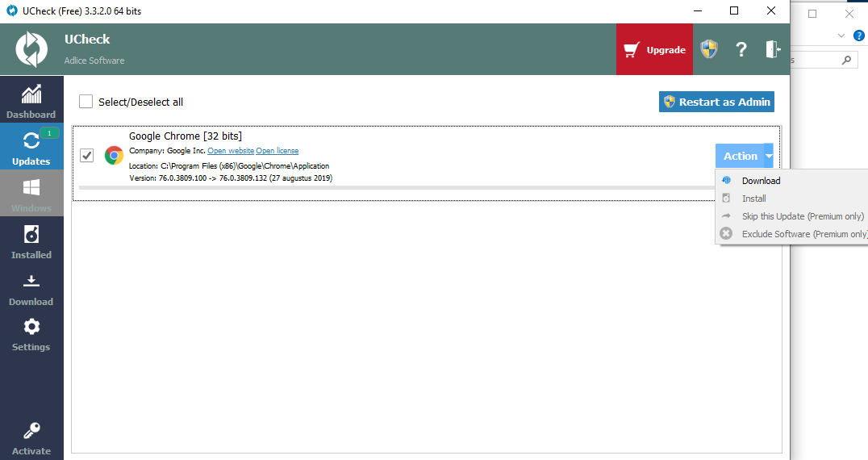Expand the chevron in the background window
This screenshot has height=460, width=868.
point(841,36)
